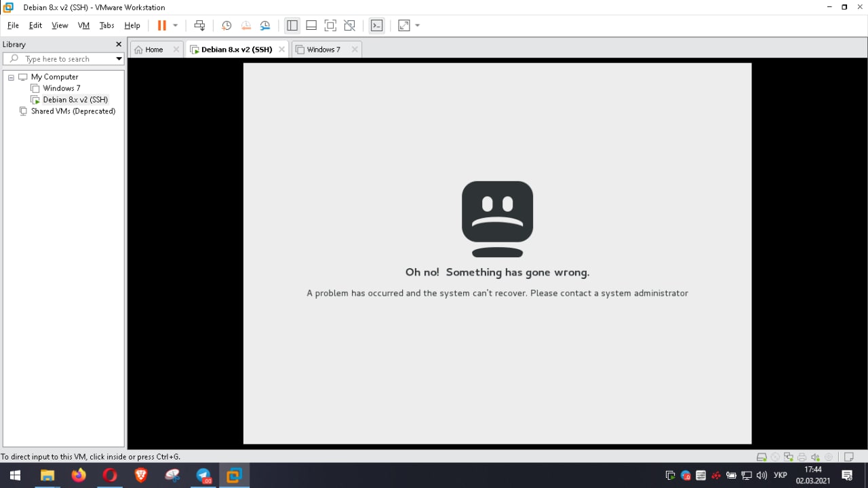Open the Edit menu

(x=35, y=26)
